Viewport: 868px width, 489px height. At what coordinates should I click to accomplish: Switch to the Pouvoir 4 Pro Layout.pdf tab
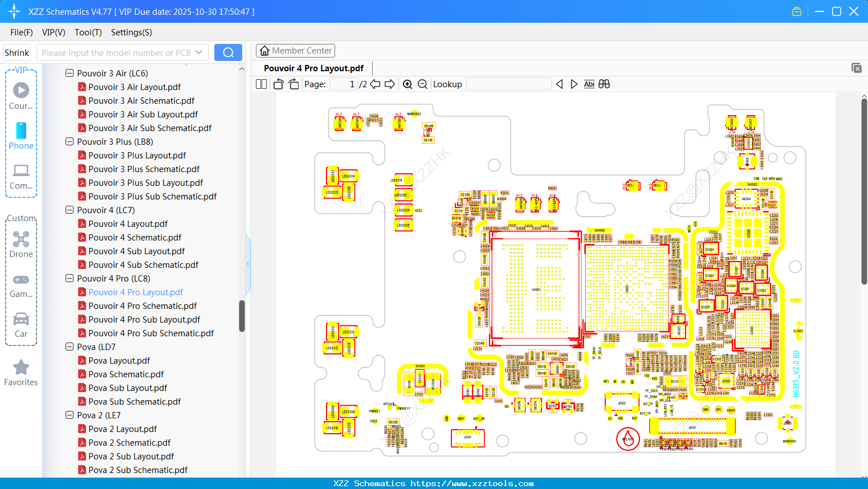(312, 68)
